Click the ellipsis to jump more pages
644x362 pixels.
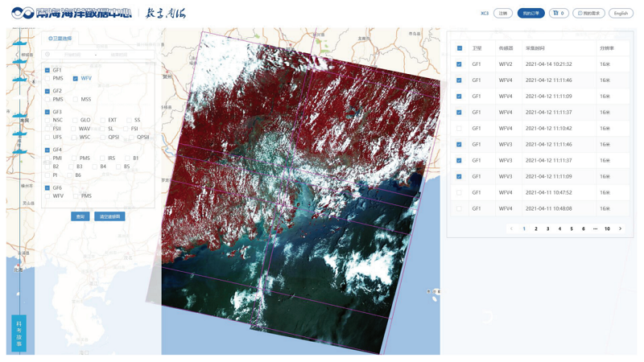[595, 228]
